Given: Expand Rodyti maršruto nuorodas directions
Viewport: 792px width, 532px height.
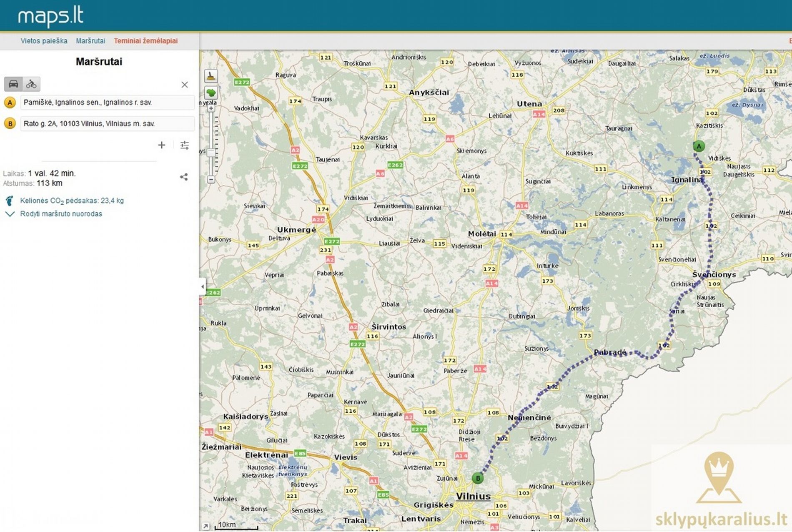Looking at the screenshot, I should point(61,214).
